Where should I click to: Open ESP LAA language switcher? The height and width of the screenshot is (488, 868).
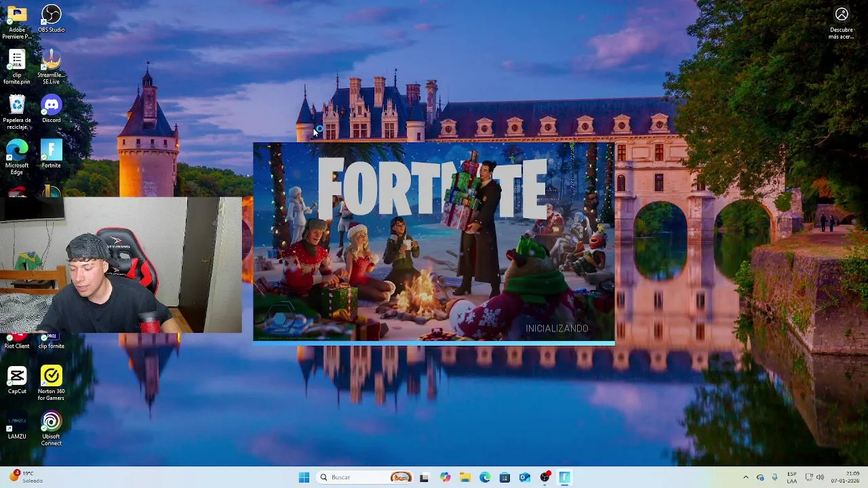pos(792,477)
